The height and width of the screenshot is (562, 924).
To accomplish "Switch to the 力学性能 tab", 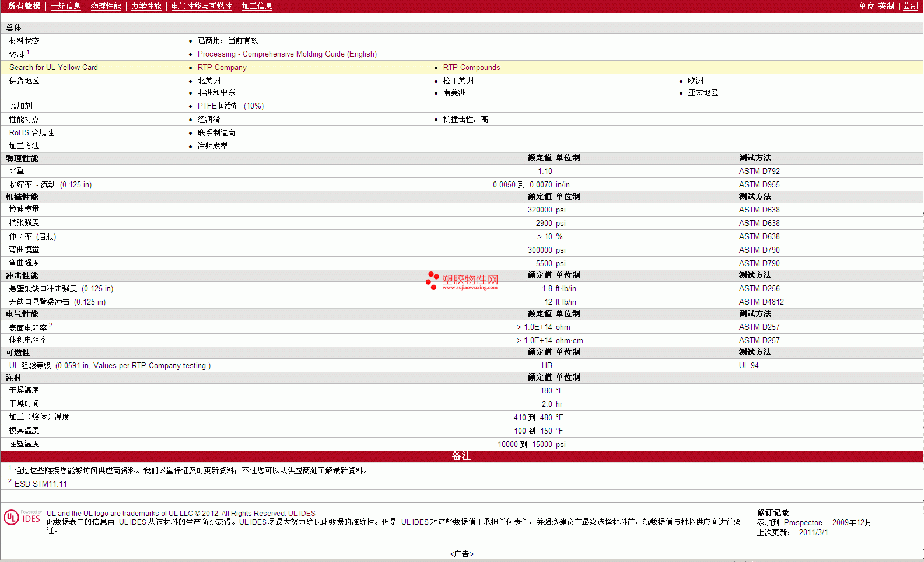I will (146, 6).
